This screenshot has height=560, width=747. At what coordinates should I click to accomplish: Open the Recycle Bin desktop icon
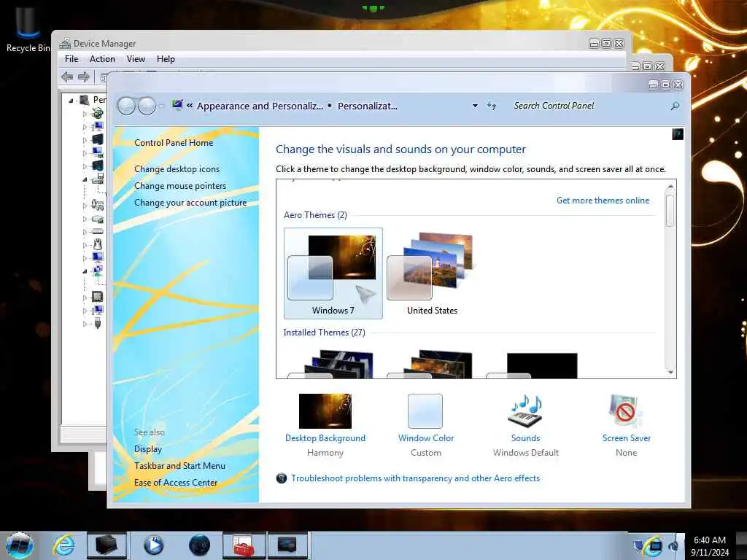[x=28, y=28]
